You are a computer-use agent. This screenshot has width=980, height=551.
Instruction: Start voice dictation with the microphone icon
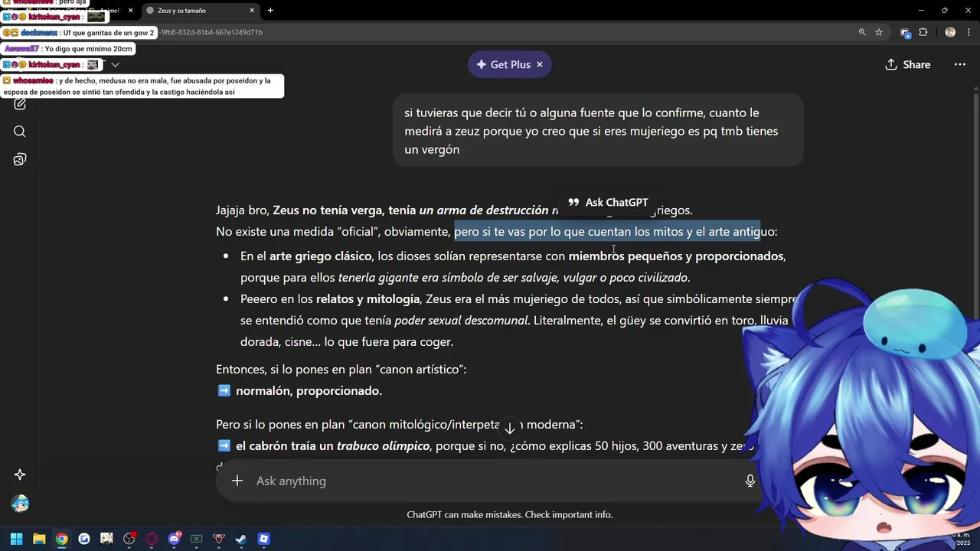pyautogui.click(x=750, y=481)
